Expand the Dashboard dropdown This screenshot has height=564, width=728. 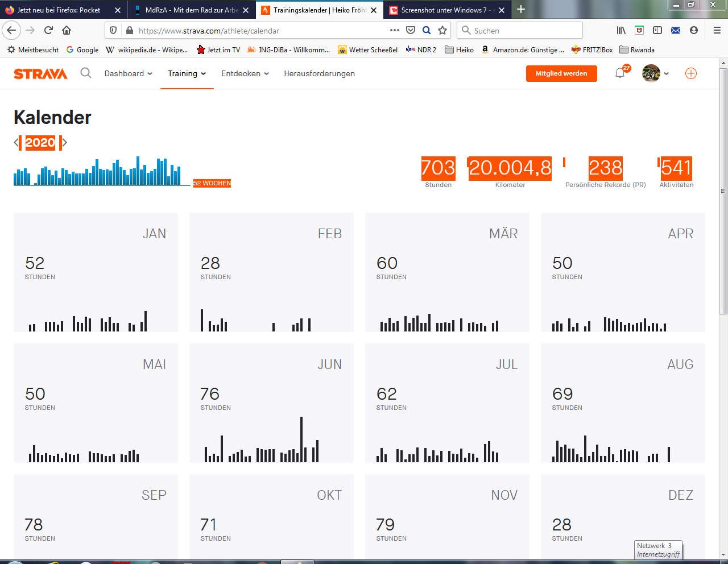pyautogui.click(x=129, y=73)
